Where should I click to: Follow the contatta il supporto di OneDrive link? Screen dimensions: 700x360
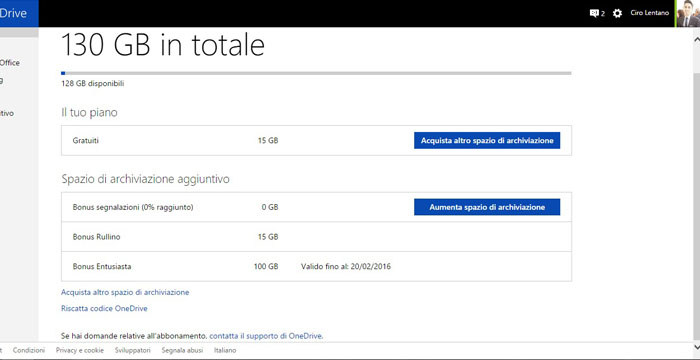(266, 336)
